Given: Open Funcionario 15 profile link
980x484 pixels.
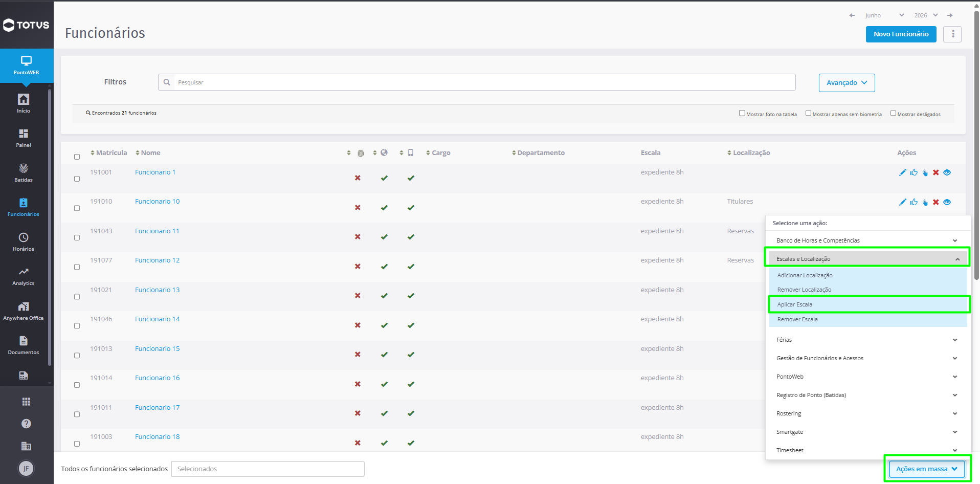Looking at the screenshot, I should tap(158, 349).
